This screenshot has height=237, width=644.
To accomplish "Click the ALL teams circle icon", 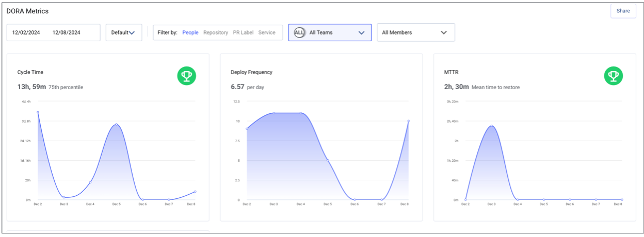I will [x=299, y=32].
